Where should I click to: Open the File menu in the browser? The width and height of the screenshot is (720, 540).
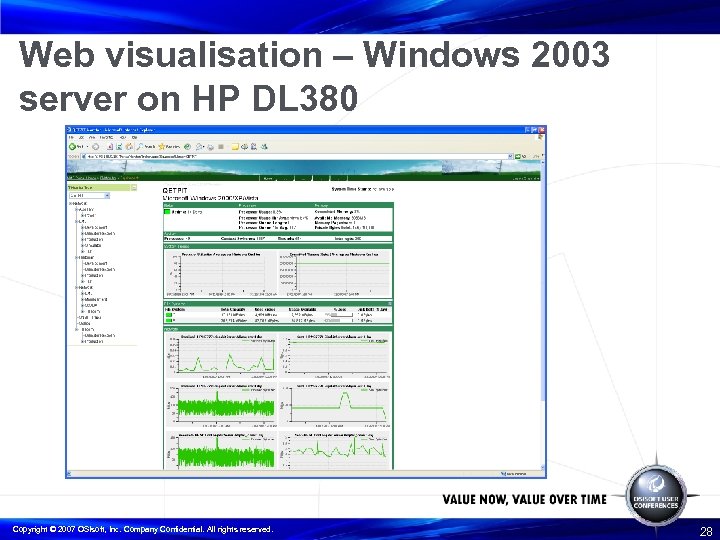click(71, 137)
